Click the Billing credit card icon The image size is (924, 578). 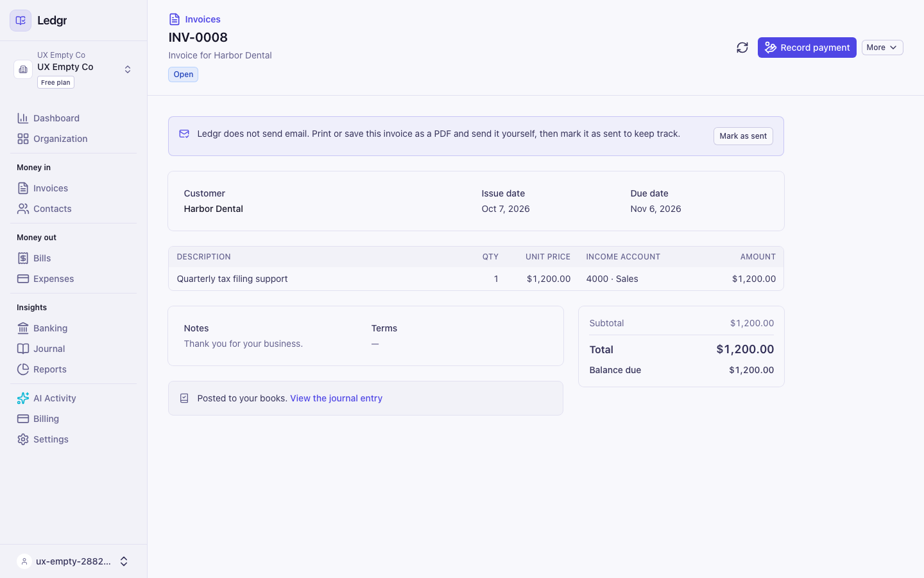click(x=23, y=419)
